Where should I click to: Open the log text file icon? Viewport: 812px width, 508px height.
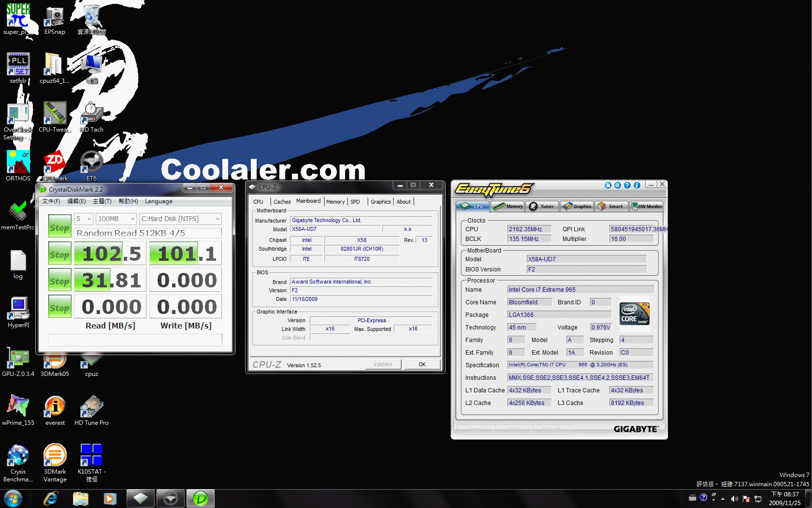tap(18, 264)
